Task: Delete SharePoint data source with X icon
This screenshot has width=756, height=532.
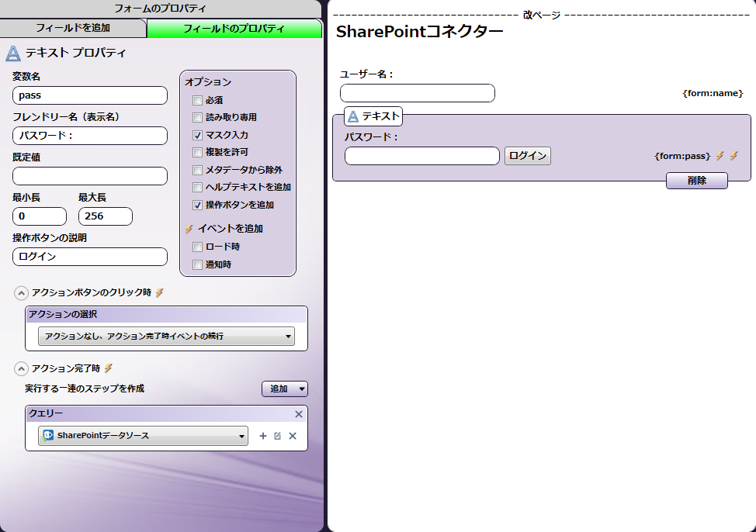Action: pyautogui.click(x=292, y=436)
